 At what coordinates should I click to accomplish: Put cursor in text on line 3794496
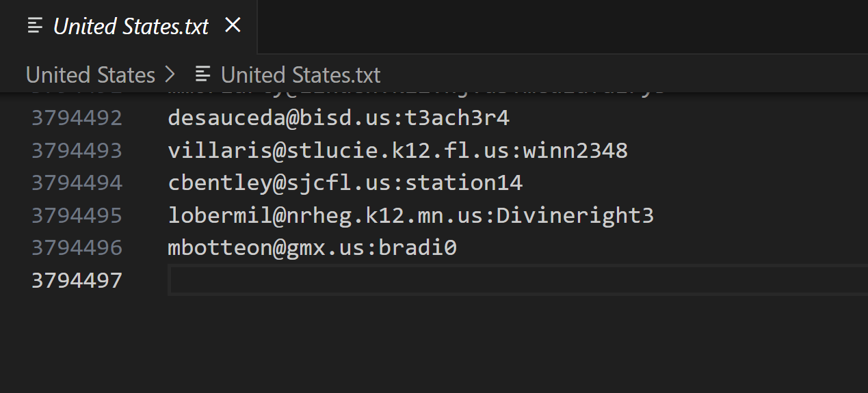tap(312, 247)
